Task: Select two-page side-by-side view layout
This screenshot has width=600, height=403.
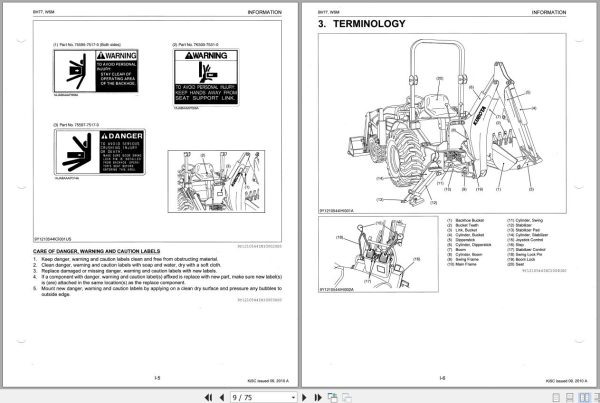Action: pos(584,398)
